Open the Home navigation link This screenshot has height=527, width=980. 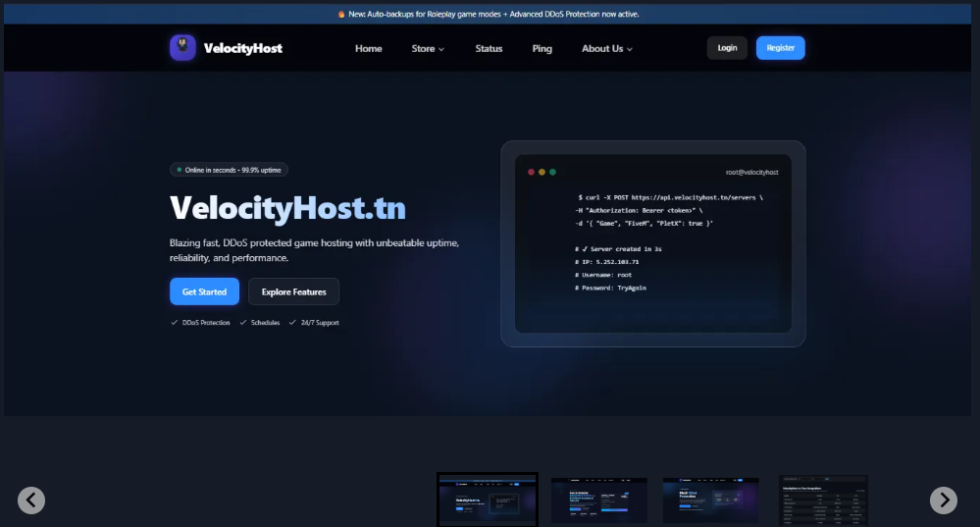click(x=369, y=48)
